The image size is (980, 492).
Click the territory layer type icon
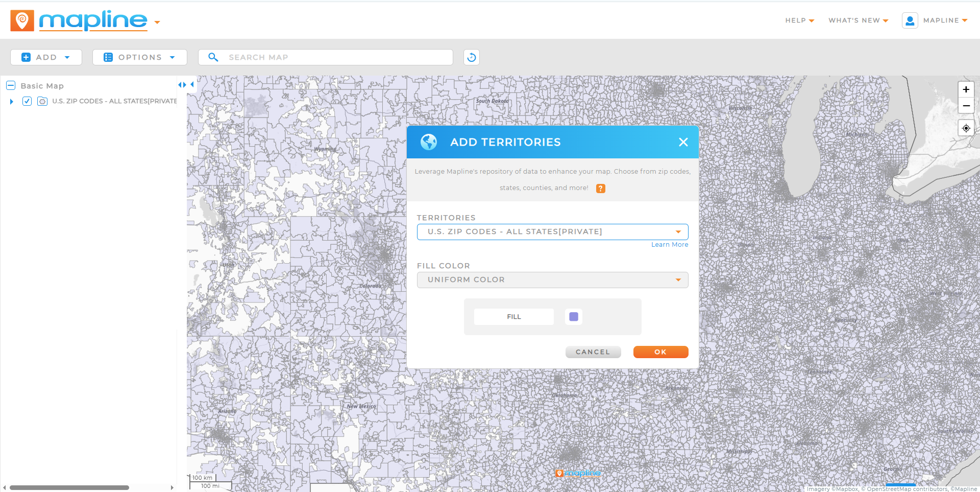[x=42, y=101]
